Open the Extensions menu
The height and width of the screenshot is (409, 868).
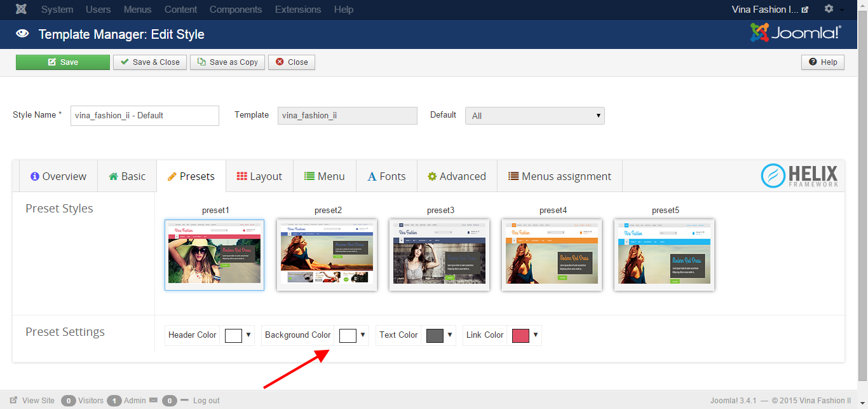tap(298, 10)
